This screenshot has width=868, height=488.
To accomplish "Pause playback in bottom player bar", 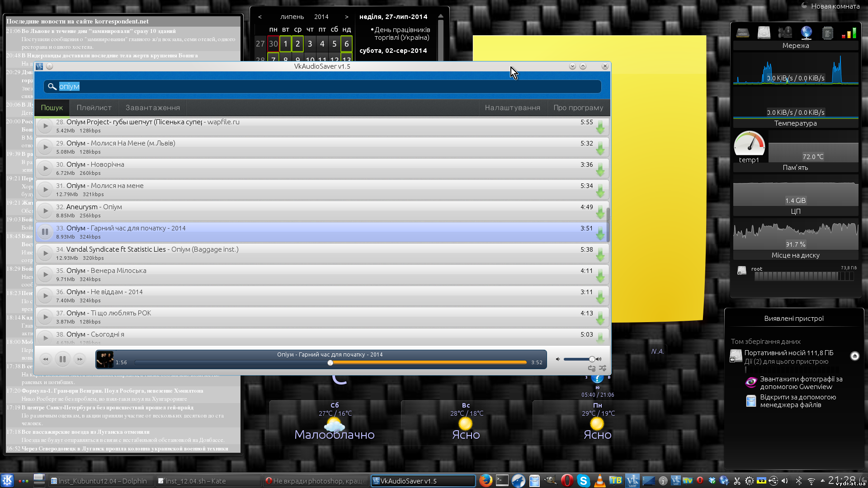I will tap(62, 360).
